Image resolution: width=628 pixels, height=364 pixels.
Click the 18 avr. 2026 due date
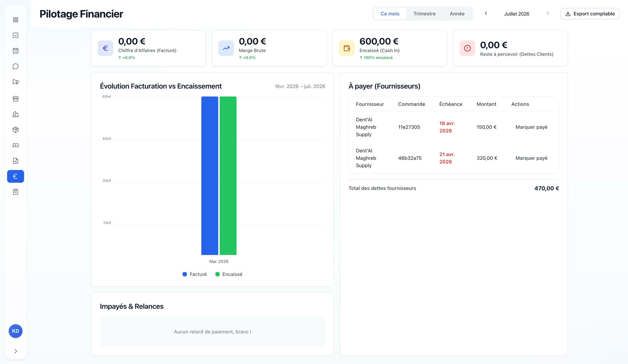[447, 127]
